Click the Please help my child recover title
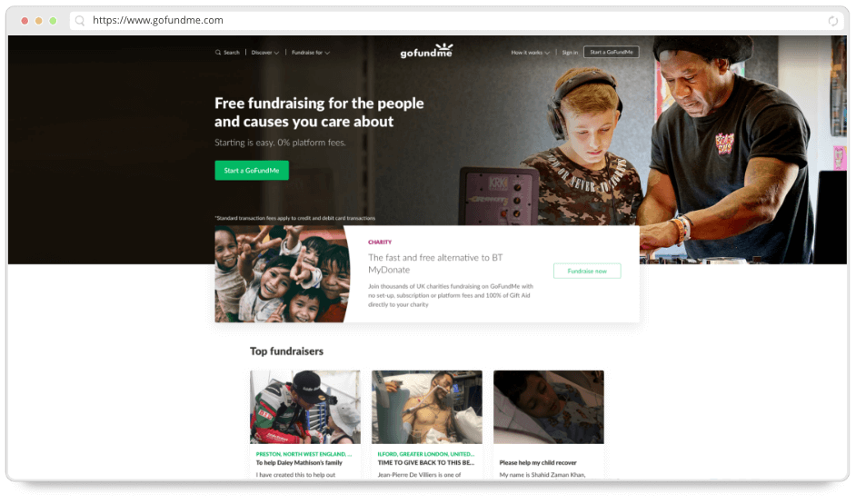This screenshot has width=856, height=504. 538,463
